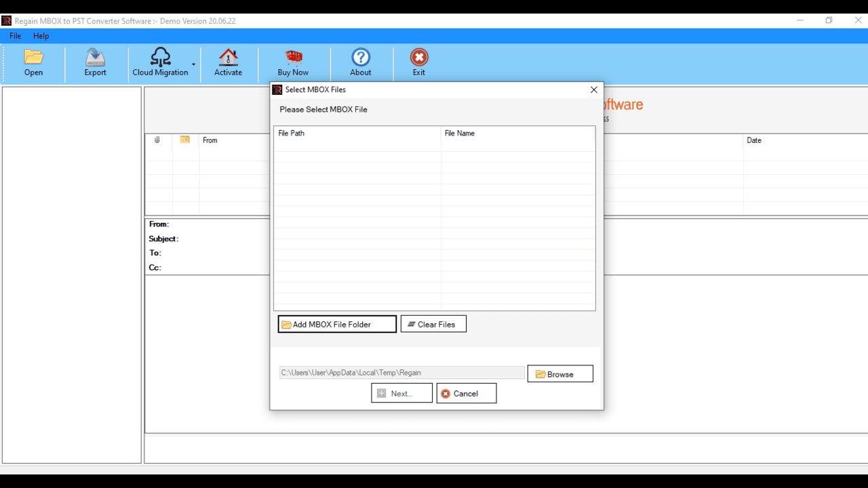
Task: Show the About question mark icon
Action: (361, 57)
